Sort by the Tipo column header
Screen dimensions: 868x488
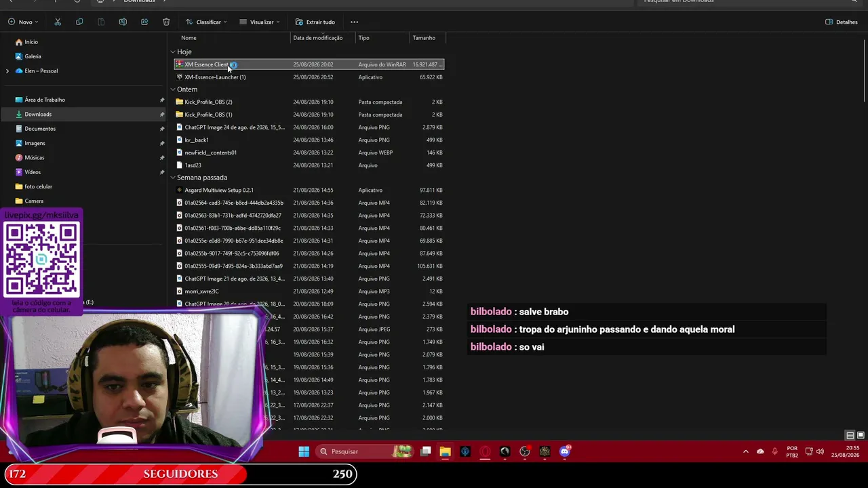click(364, 38)
